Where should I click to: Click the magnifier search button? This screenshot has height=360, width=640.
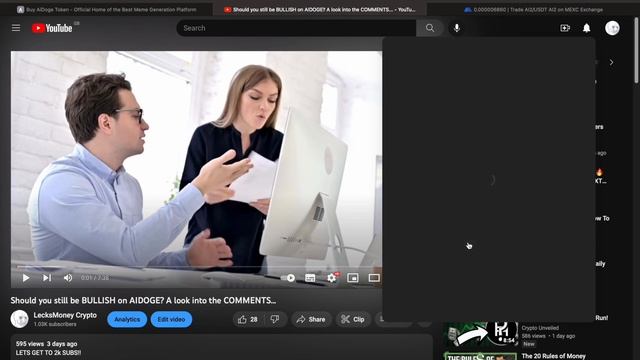coord(430,28)
